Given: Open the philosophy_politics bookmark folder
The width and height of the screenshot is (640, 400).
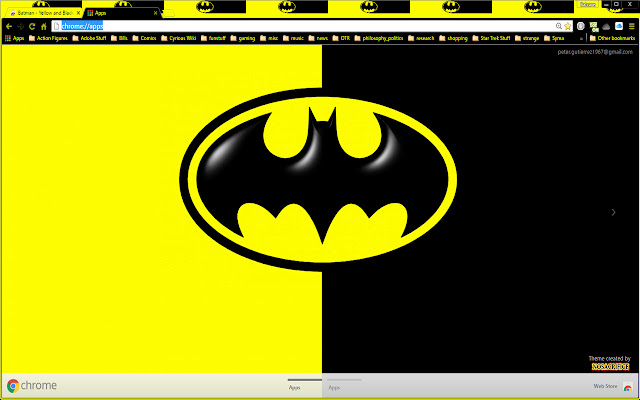Looking at the screenshot, I should [379, 38].
